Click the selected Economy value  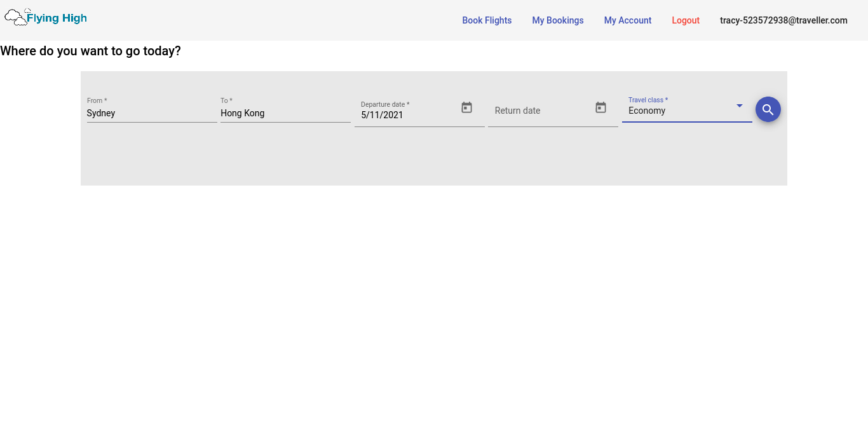[x=647, y=111]
